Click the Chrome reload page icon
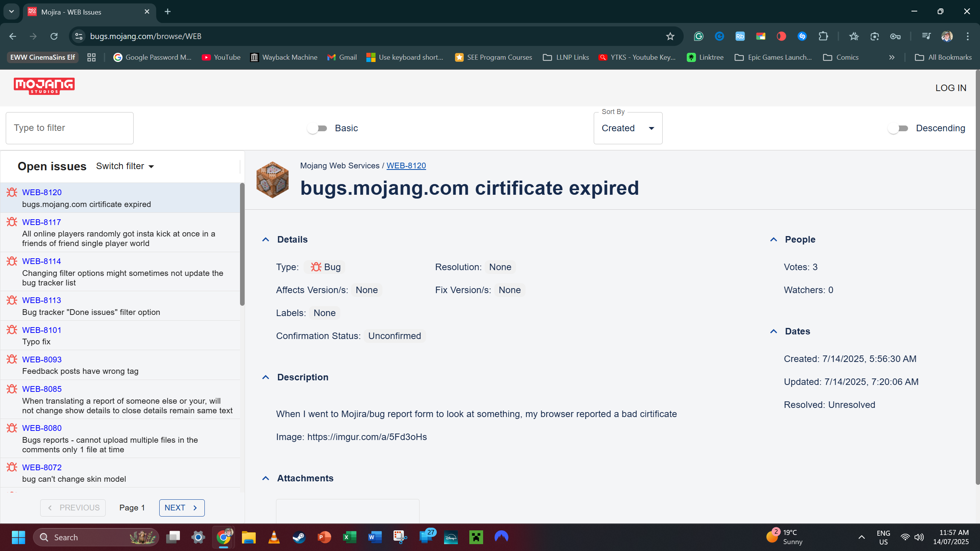This screenshot has width=980, height=551. coord(54,36)
